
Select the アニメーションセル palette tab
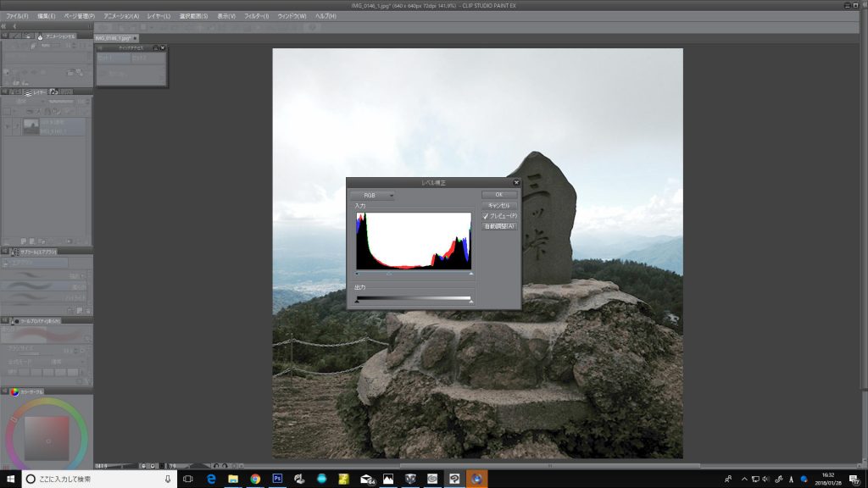tap(56, 36)
